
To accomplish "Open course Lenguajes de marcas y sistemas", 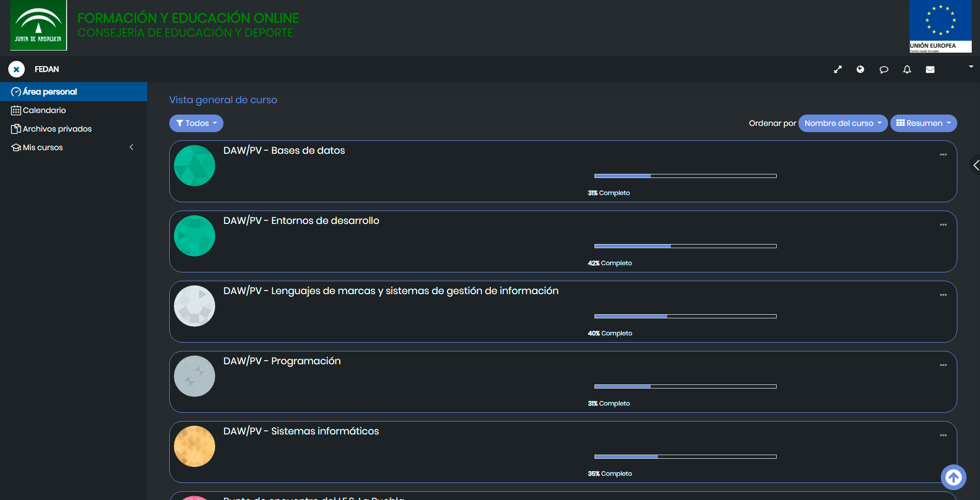I will 391,291.
